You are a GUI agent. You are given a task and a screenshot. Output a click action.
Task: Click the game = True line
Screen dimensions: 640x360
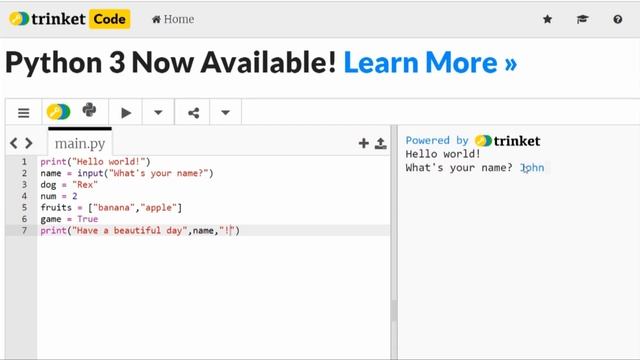point(69,219)
